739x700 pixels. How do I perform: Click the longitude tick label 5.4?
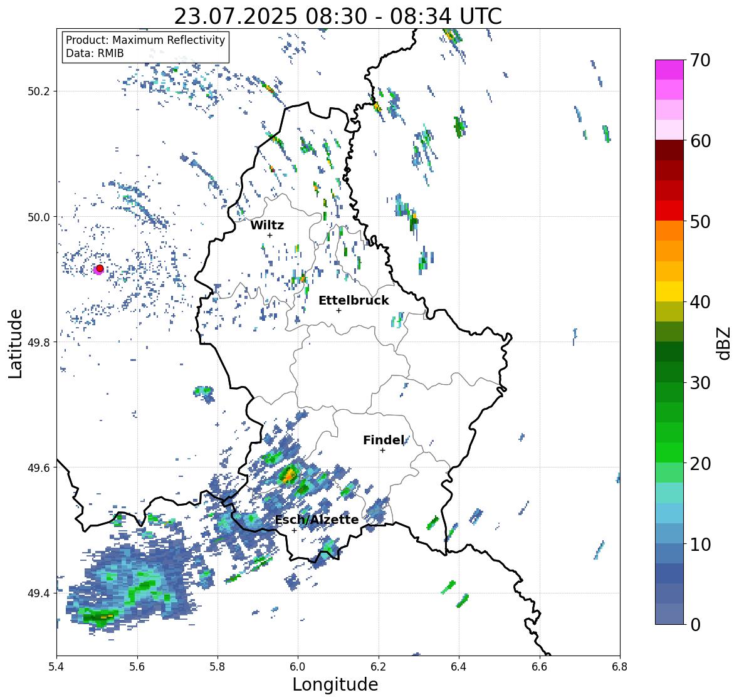[56, 666]
